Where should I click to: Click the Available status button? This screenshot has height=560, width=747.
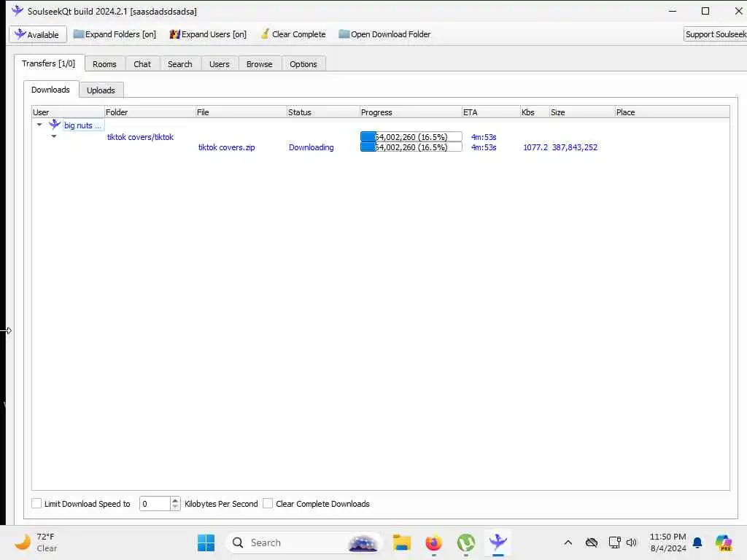click(37, 34)
